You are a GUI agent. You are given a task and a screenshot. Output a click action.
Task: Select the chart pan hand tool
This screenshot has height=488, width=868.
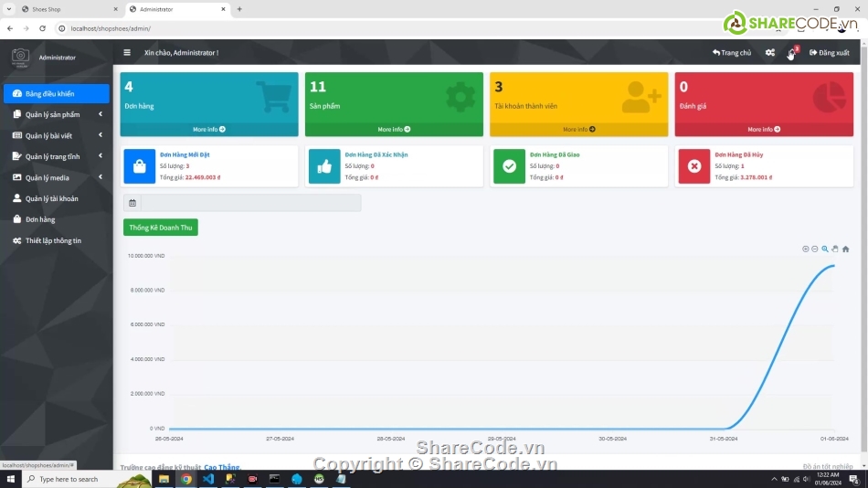[x=835, y=249]
